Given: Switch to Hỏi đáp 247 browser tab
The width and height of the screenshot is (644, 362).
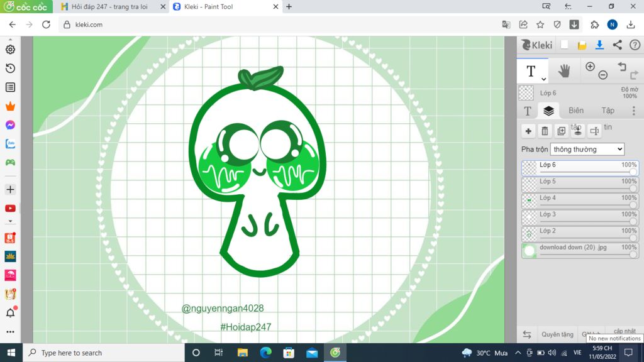Looking at the screenshot, I should 111,6.
